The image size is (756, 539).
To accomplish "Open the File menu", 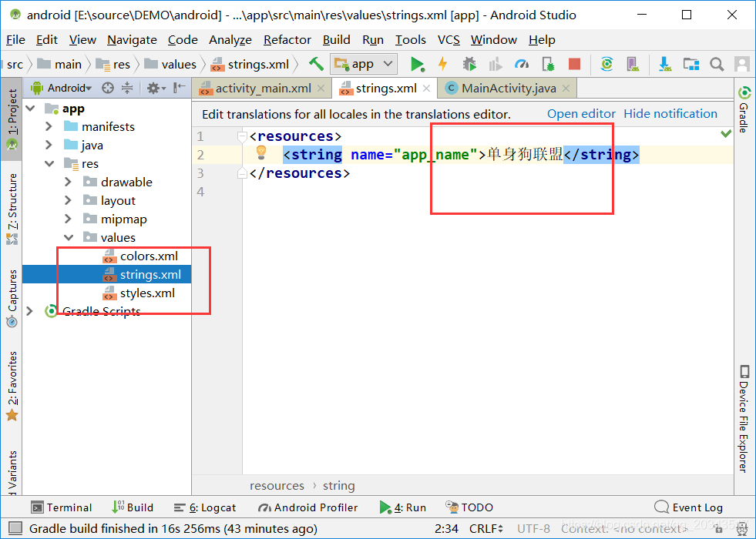I will pos(15,39).
